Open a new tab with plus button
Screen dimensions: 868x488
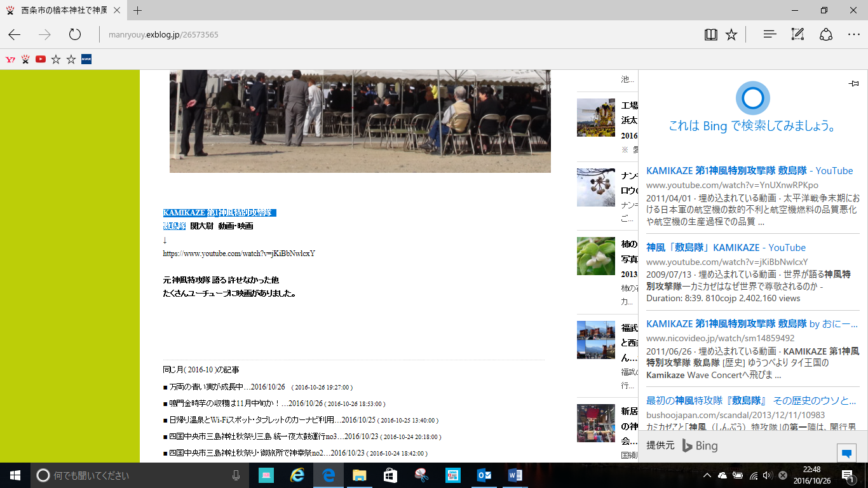point(138,10)
